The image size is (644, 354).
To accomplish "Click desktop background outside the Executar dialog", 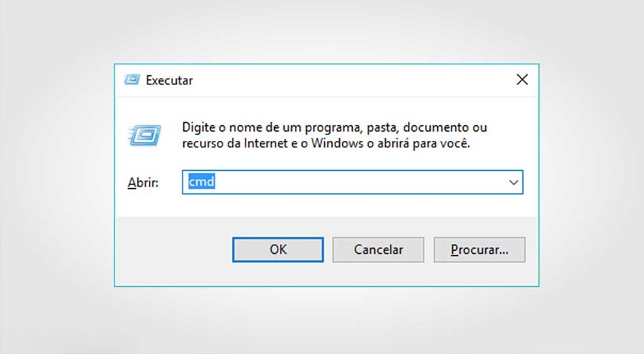I will tap(57, 179).
